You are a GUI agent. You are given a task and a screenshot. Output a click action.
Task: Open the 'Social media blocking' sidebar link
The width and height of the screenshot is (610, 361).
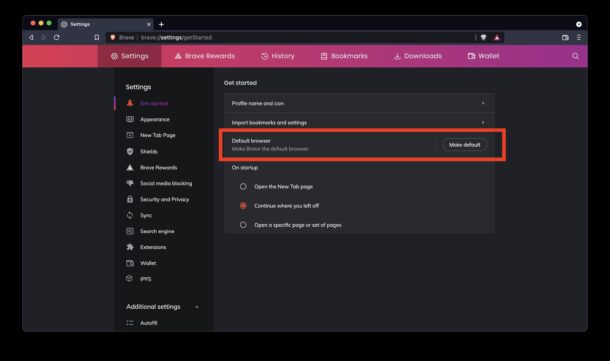tap(166, 183)
